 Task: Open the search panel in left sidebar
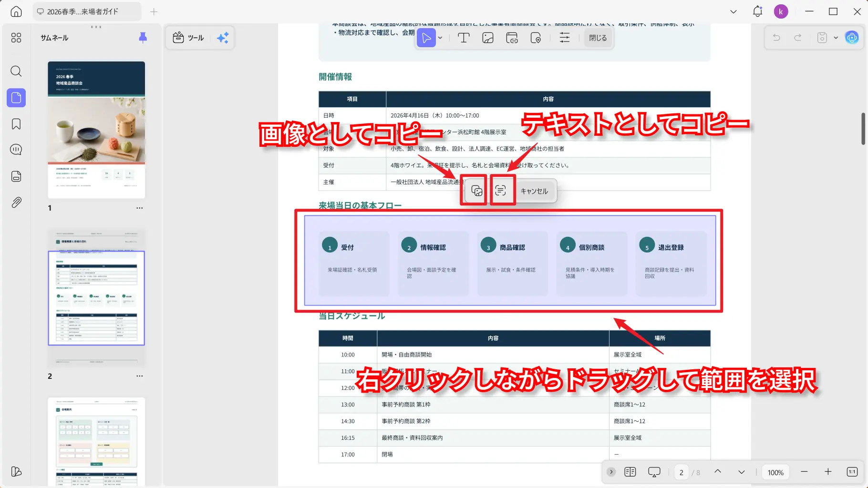click(x=16, y=71)
